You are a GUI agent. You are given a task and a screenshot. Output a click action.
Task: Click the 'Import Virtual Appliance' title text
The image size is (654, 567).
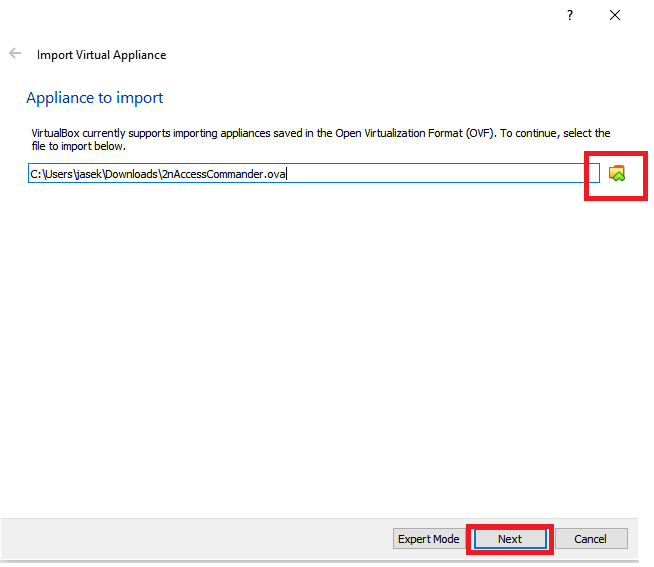[101, 55]
